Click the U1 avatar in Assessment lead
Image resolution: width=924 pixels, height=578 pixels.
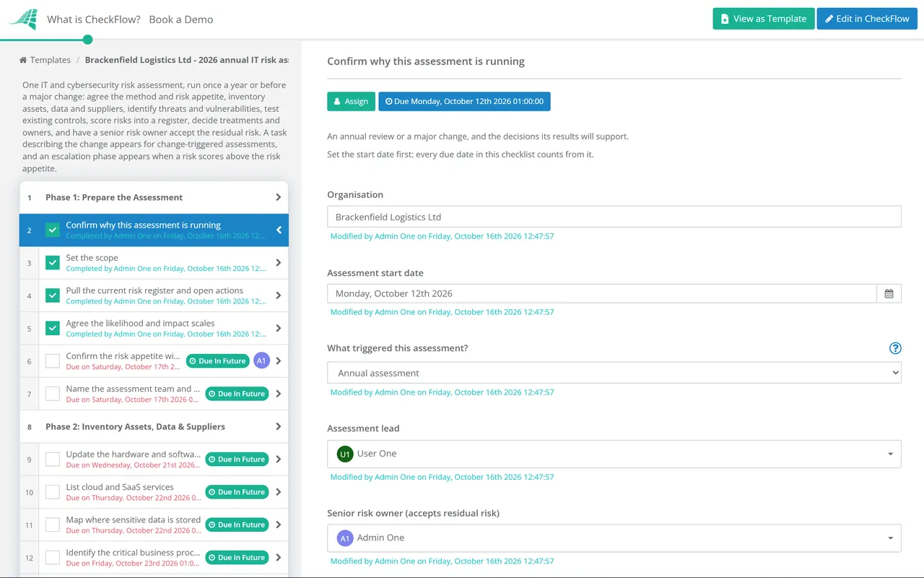click(x=345, y=454)
